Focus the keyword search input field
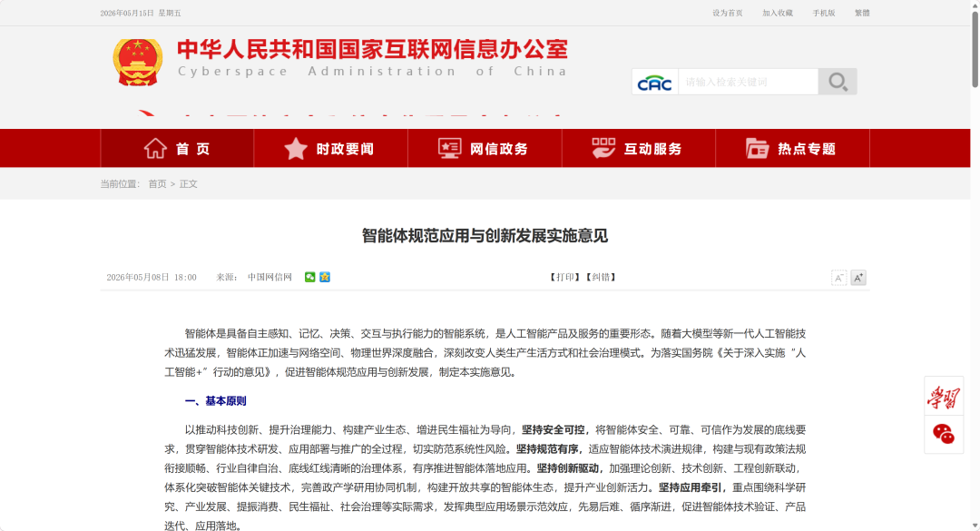Image resolution: width=980 pixels, height=531 pixels. [x=748, y=82]
